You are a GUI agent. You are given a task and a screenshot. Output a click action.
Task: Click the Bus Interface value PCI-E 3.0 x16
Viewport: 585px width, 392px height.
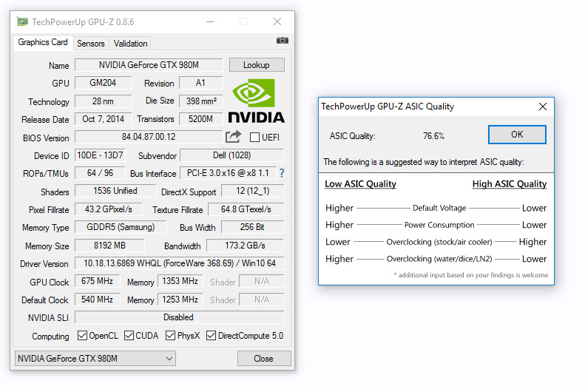tap(228, 172)
